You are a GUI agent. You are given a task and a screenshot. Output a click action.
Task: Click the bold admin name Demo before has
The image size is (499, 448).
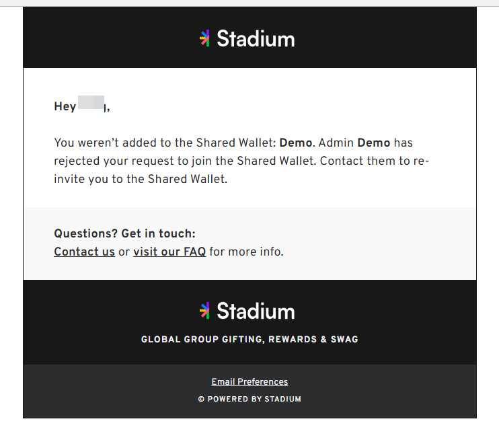[374, 143]
